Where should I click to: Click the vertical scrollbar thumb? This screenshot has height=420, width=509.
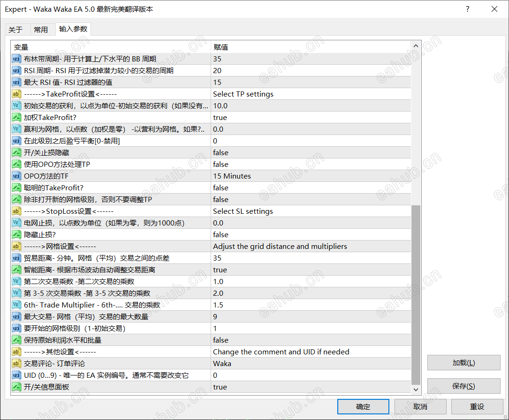(416, 294)
